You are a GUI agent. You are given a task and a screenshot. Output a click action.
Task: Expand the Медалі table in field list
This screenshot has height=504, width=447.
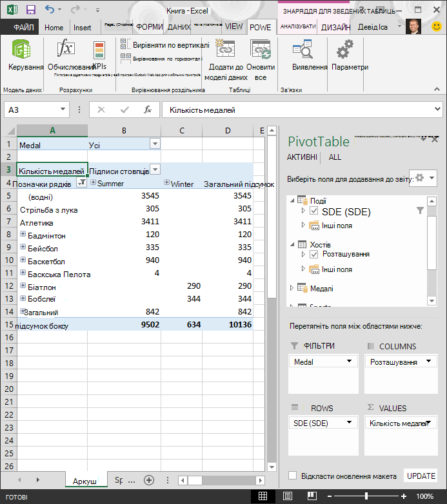292,288
